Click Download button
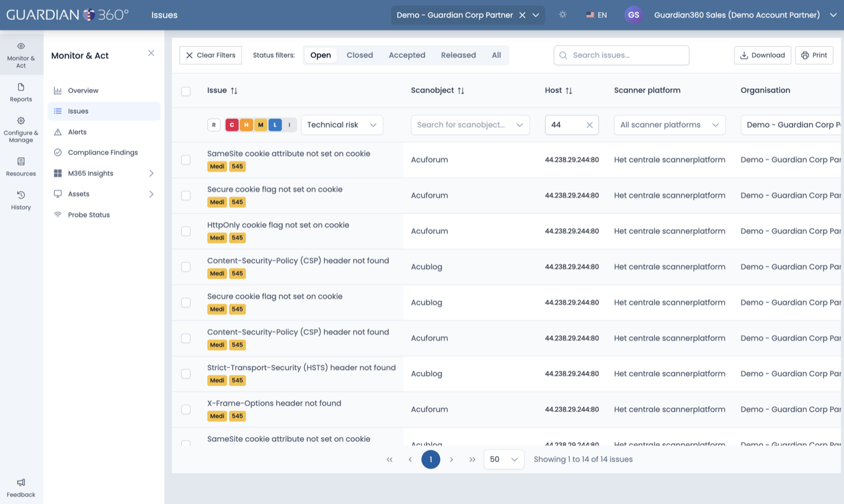 pos(763,55)
